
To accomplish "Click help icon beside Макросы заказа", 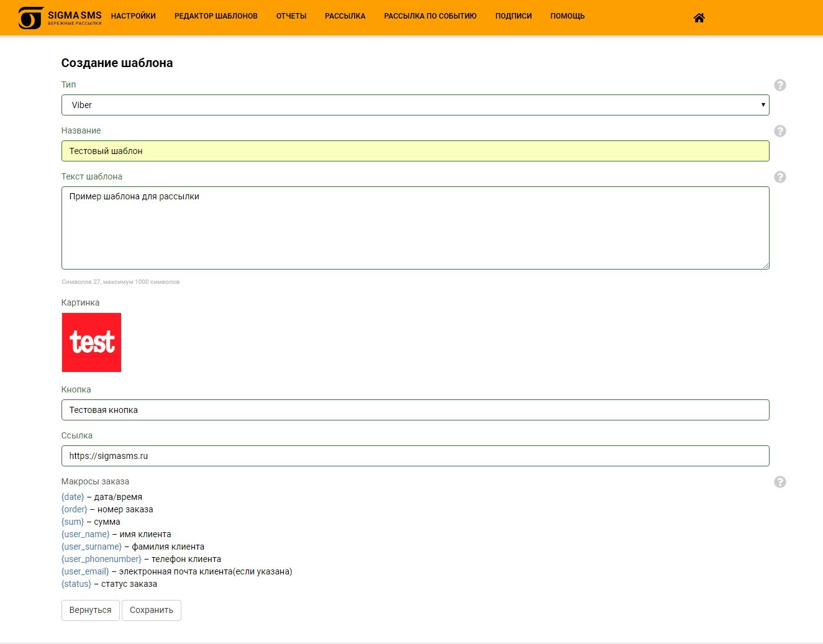I will pos(780,482).
